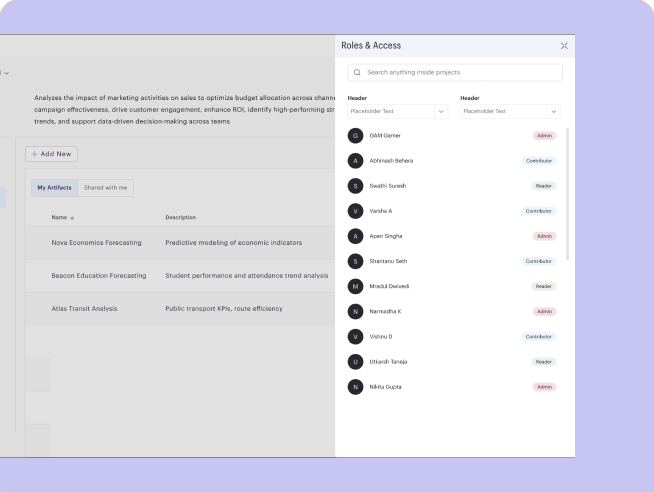This screenshot has width=654, height=492.
Task: Click the Admin badge for GAM Gamer
Action: coord(544,136)
